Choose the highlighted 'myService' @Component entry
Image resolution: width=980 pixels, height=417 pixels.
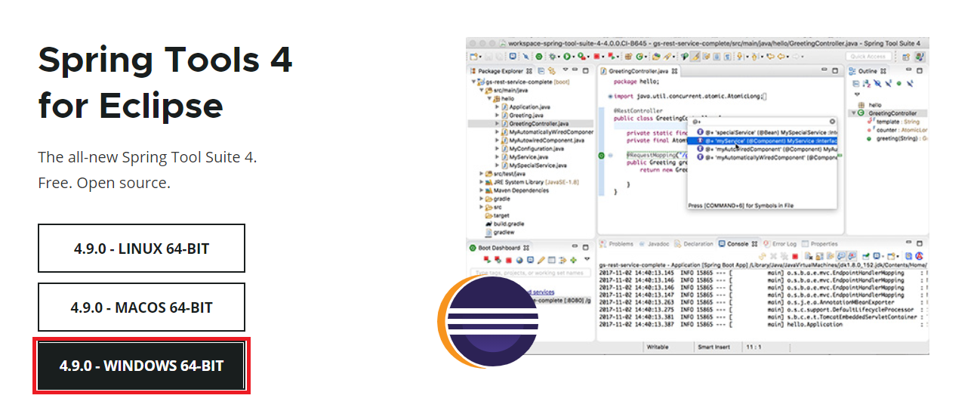click(763, 141)
